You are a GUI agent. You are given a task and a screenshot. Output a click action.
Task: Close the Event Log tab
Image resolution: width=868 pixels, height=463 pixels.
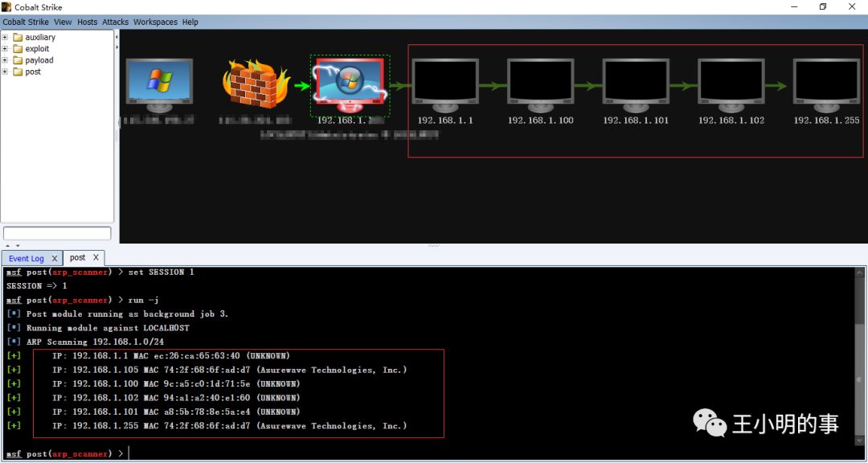click(55, 259)
